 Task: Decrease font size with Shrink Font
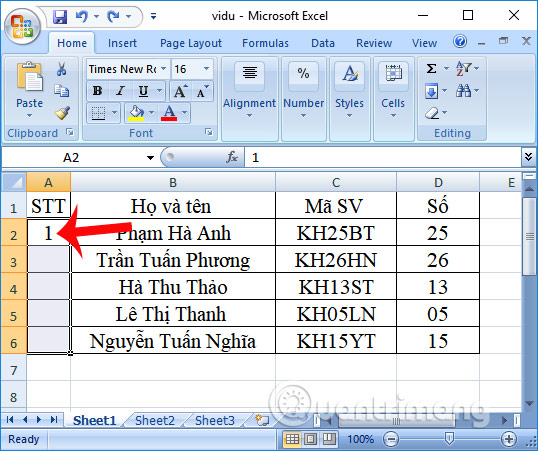[x=202, y=91]
